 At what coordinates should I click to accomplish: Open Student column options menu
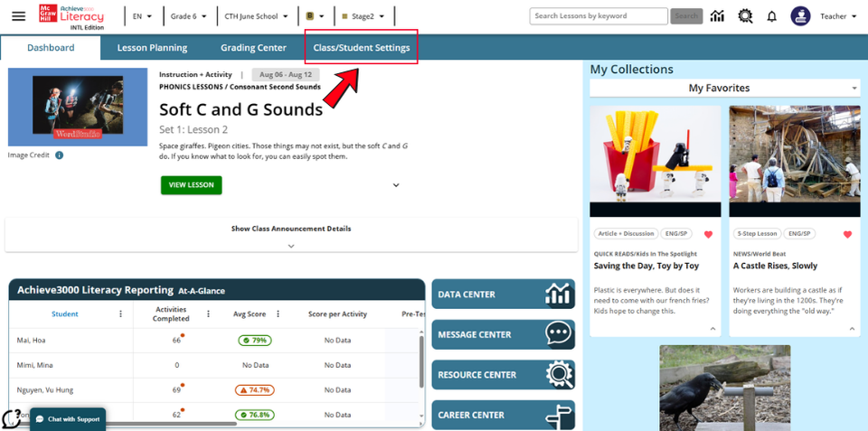[x=120, y=314]
